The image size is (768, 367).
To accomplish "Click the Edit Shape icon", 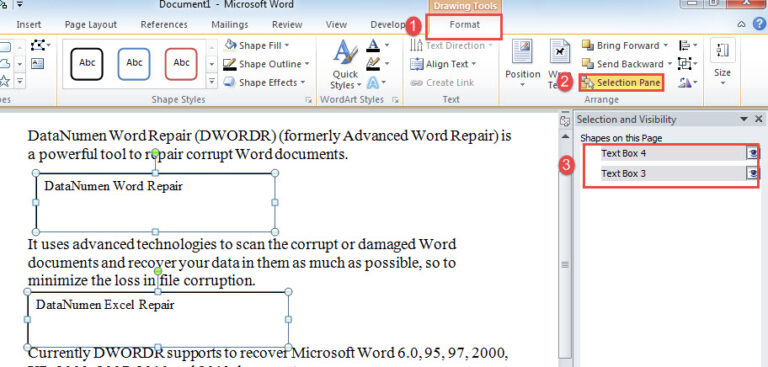I will pyautogui.click(x=38, y=46).
